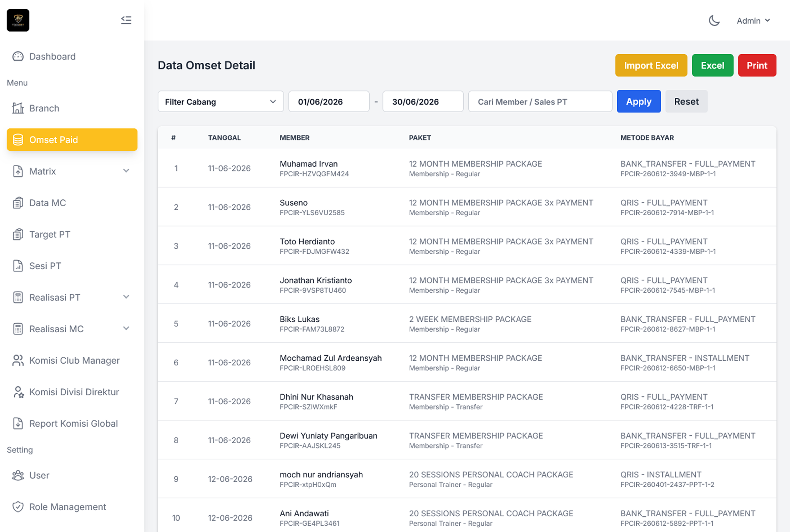Click QRIS - INSTALLMENT payment cell
Viewport: 790px width, 532px height.
click(661, 475)
